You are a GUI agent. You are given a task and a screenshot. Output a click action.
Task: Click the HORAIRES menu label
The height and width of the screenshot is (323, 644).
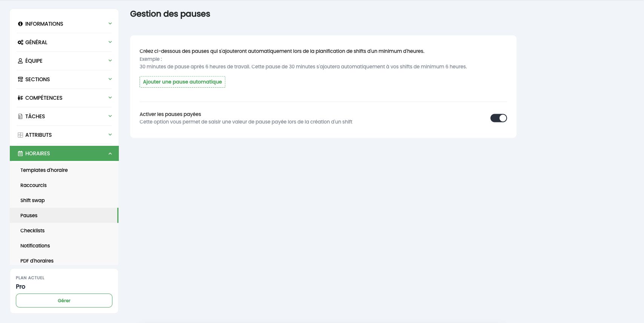(38, 153)
